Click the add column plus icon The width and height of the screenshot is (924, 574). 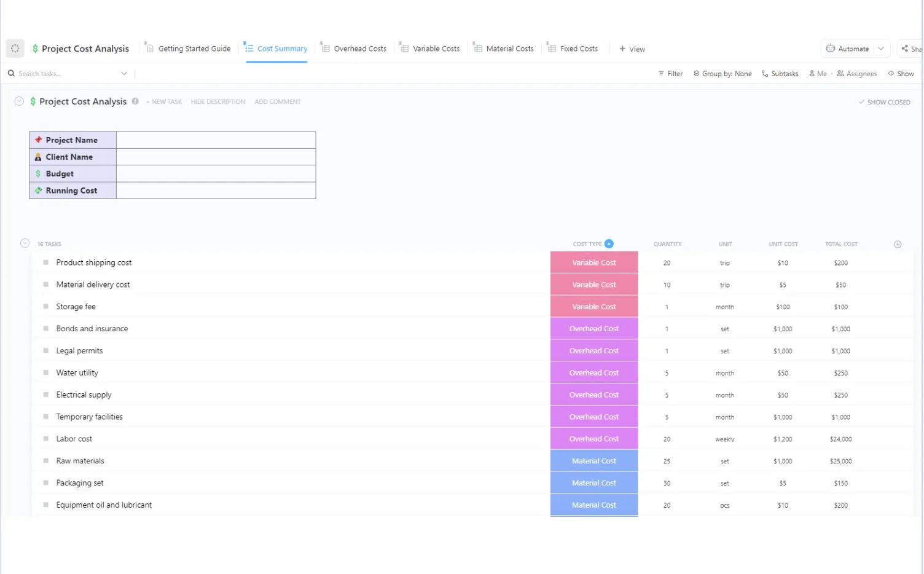coord(898,244)
